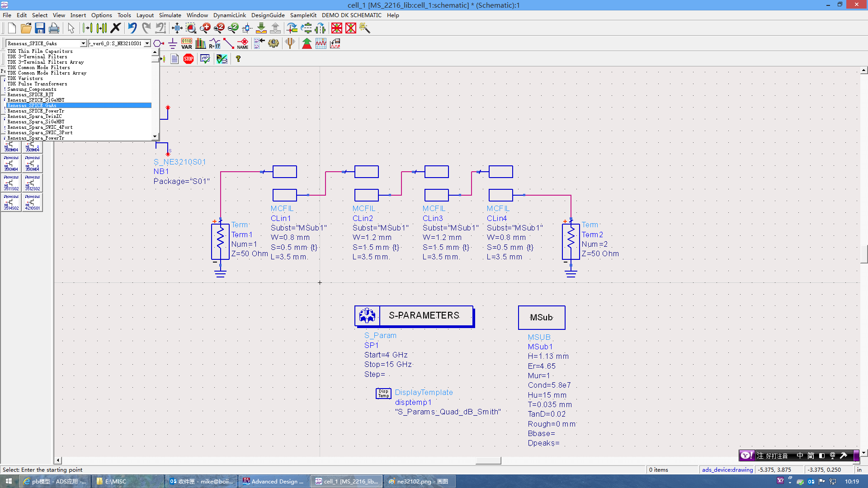The image size is (868, 488).
Task: Click the horizontal scrollbar thumb of canvas
Action: click(x=488, y=460)
